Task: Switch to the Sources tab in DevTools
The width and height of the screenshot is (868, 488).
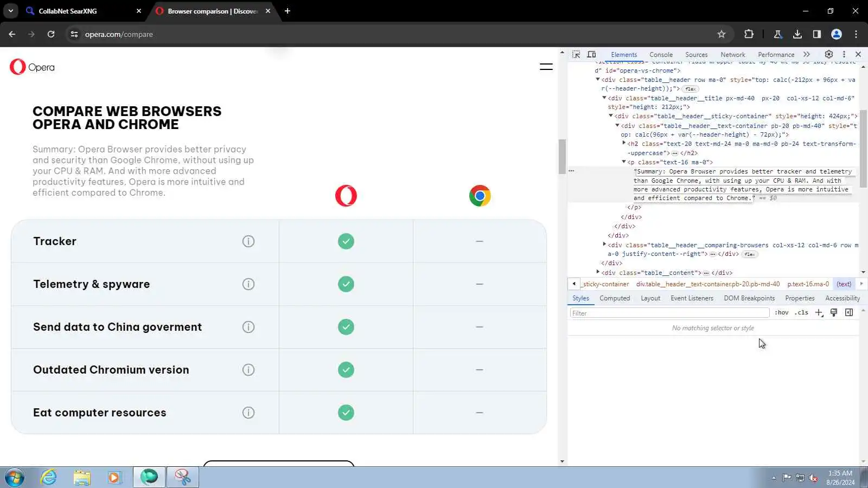Action: [696, 55]
